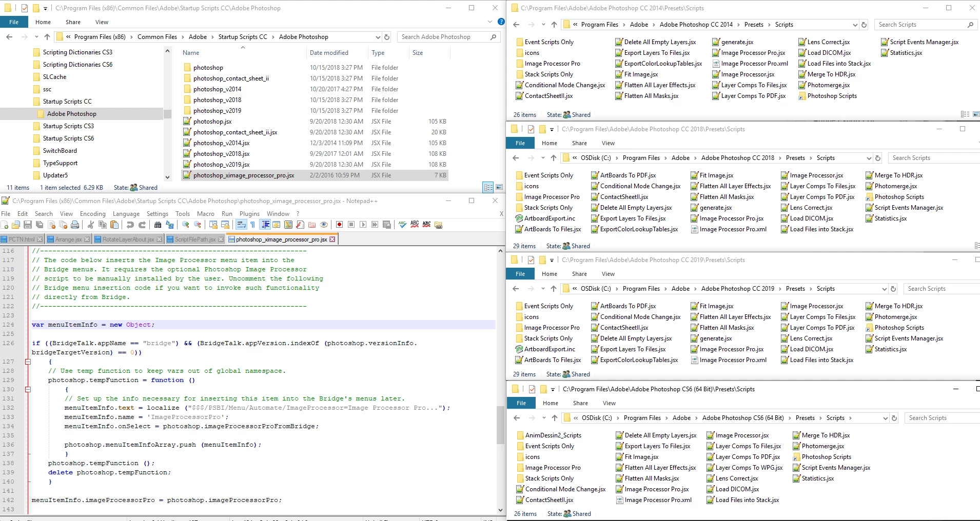
Task: Click the Help icon in Startup Scripts Explorer window
Action: tap(501, 22)
